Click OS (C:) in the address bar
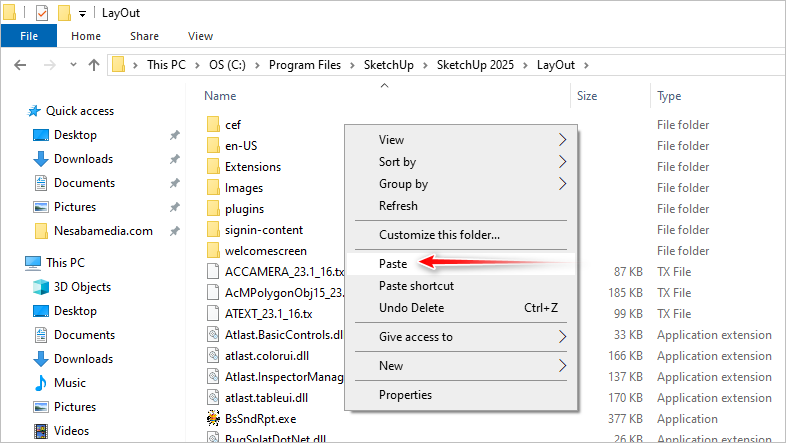 (x=228, y=65)
